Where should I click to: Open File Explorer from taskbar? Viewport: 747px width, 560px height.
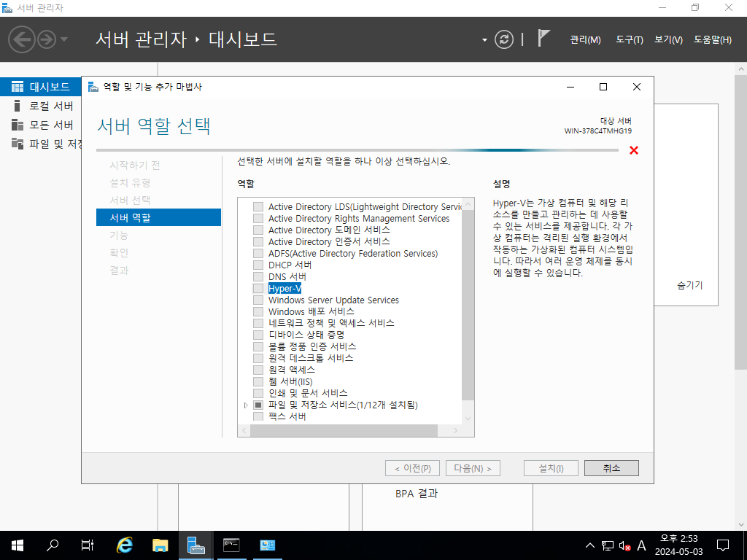point(160,545)
